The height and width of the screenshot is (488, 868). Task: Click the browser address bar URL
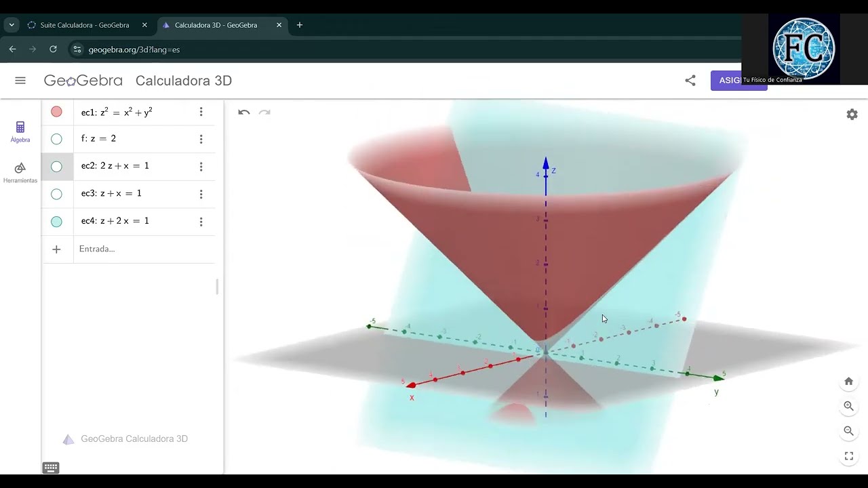[x=134, y=49]
